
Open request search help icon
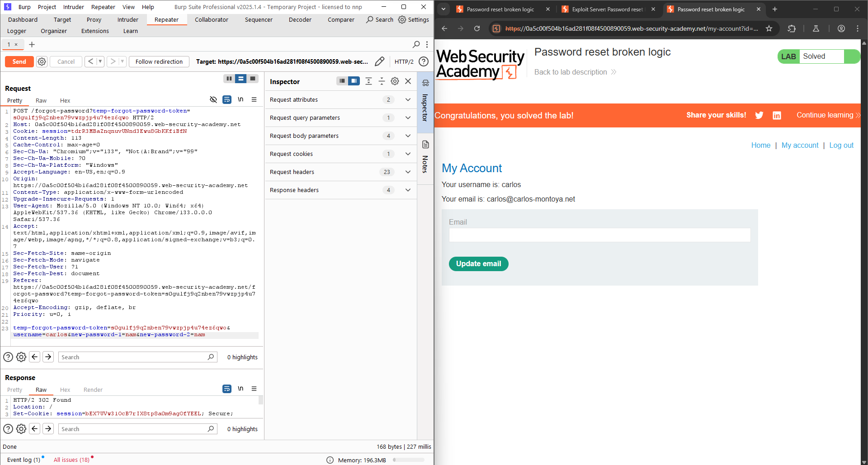click(x=8, y=357)
